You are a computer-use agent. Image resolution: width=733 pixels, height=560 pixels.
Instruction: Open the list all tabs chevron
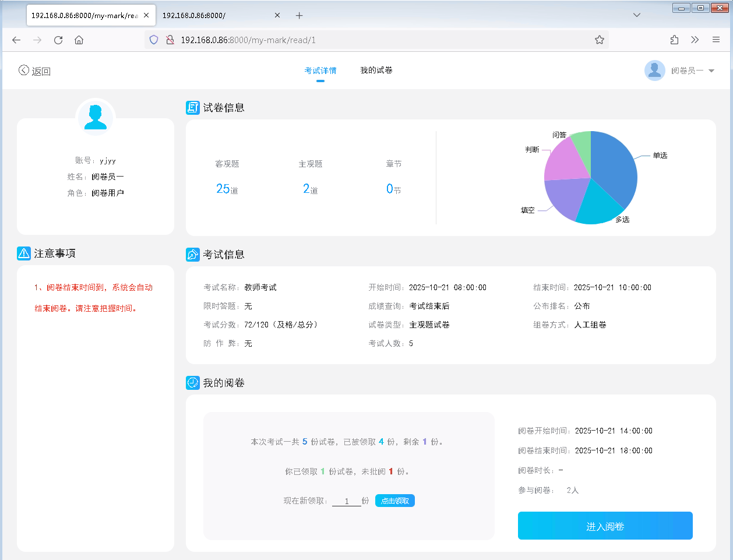637,15
